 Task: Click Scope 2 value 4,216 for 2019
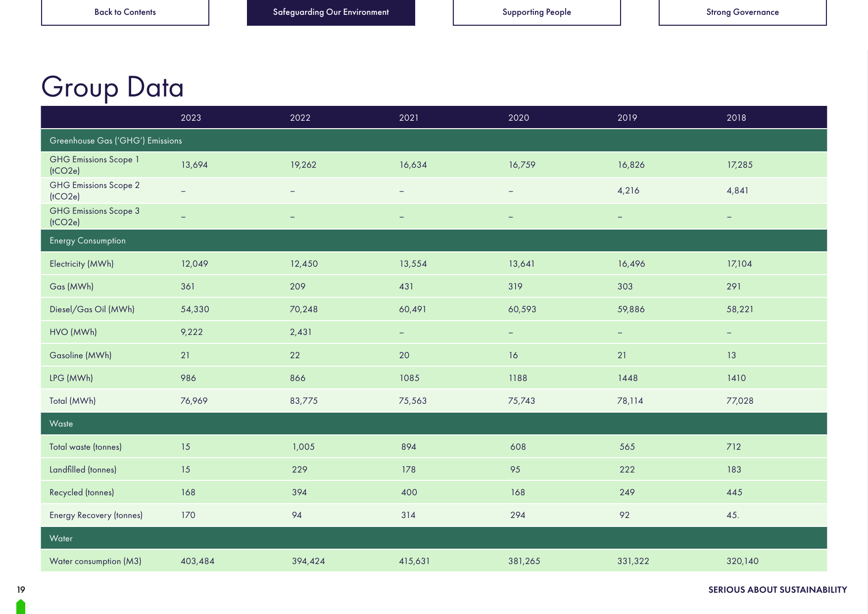tap(628, 190)
